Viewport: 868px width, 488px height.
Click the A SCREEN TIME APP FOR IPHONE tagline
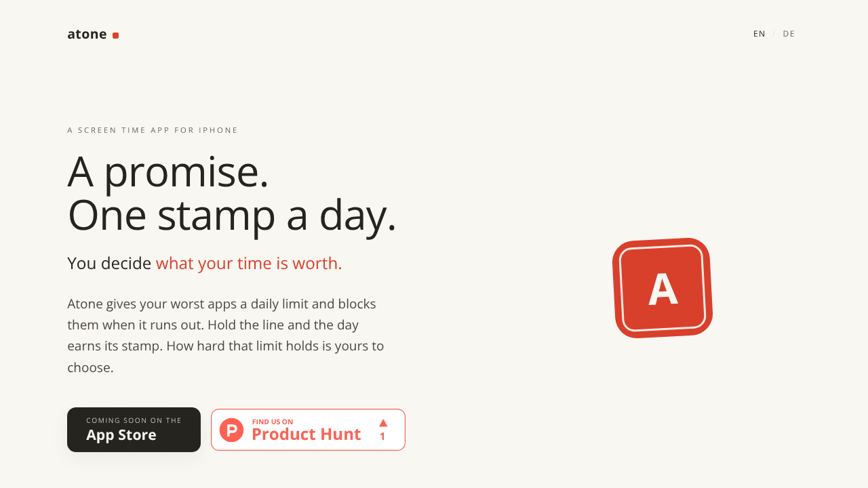153,130
